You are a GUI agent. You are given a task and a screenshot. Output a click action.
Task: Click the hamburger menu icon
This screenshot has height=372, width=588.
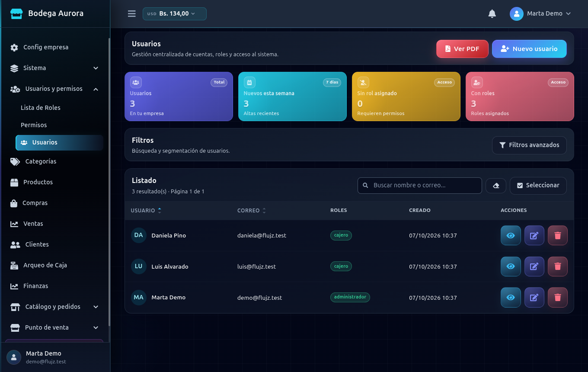(x=132, y=14)
